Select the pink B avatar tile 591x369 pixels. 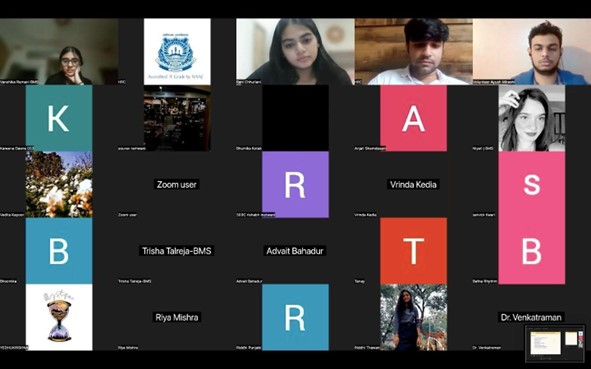[532, 251]
